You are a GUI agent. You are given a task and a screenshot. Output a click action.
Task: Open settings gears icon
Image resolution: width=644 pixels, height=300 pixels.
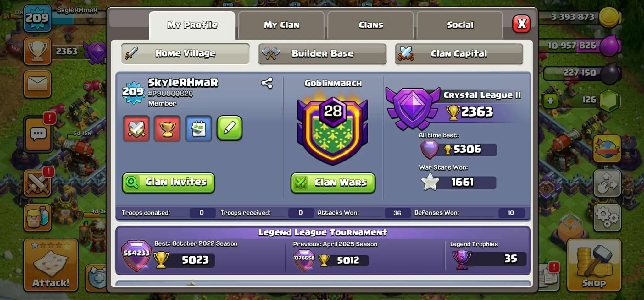tap(607, 217)
